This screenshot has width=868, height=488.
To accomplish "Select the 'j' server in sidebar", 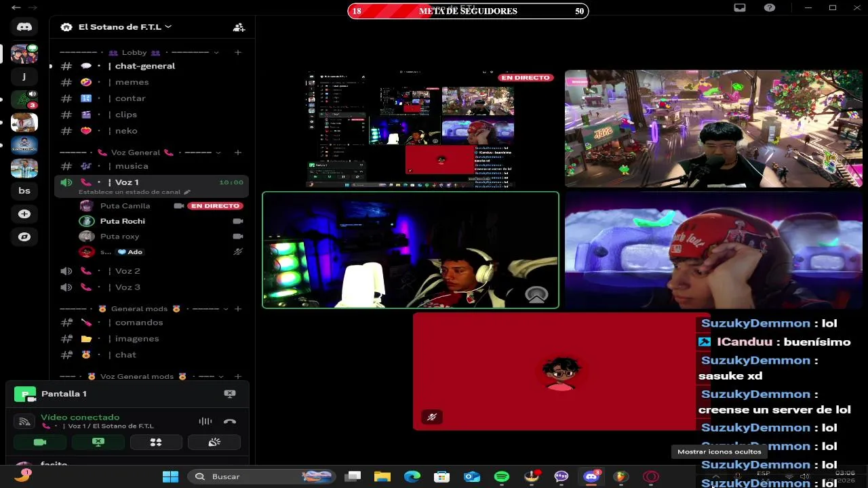I will point(24,76).
